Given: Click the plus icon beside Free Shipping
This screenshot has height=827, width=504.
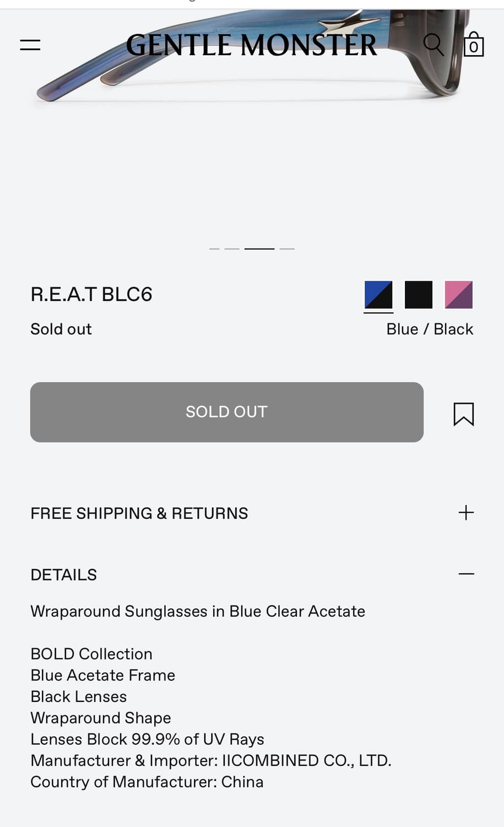Looking at the screenshot, I should 466,512.
